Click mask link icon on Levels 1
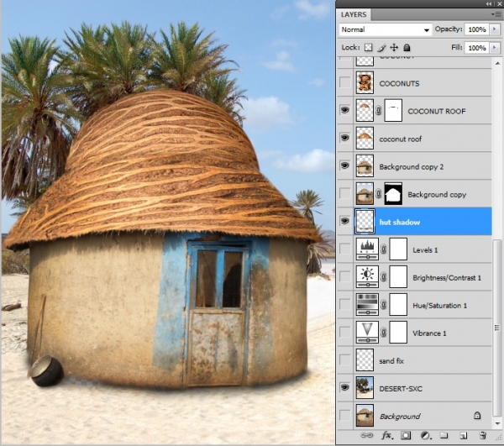504x446 pixels. [x=384, y=249]
